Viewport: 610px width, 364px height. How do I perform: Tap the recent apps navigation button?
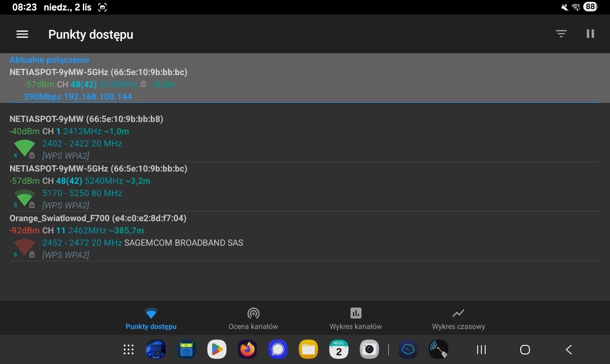coord(481,349)
